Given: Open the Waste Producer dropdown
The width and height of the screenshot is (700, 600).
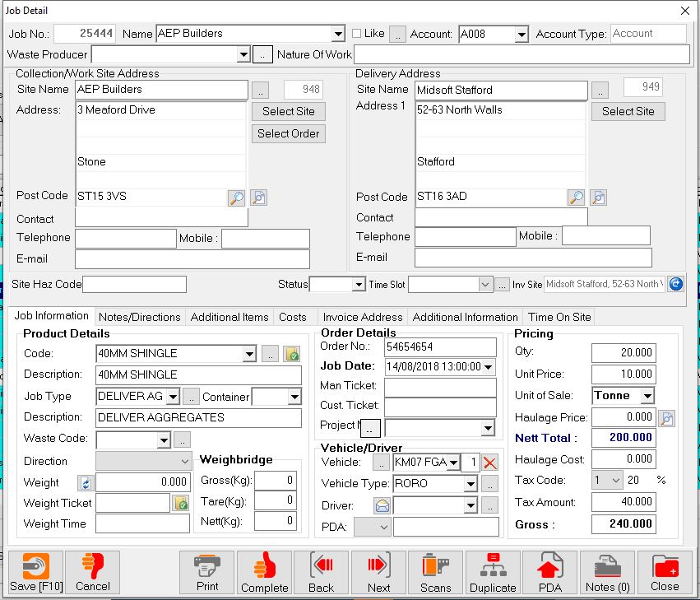Looking at the screenshot, I should [243, 55].
